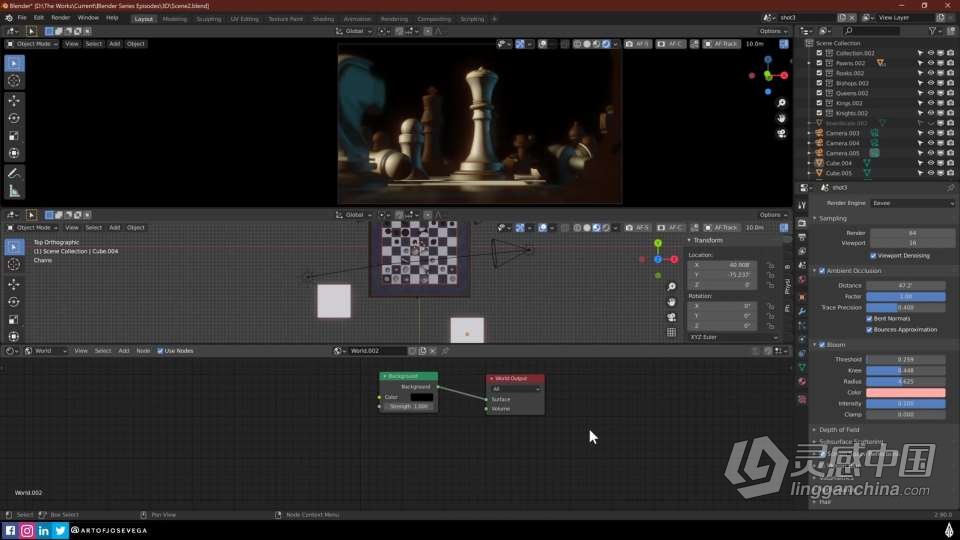Toggle Viewport Denoising checkbox
This screenshot has width=960, height=540.
pyautogui.click(x=873, y=256)
